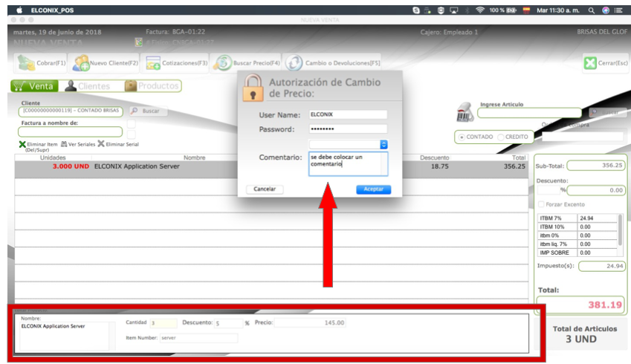Click the Sub-Total value 356.25

coord(596,166)
